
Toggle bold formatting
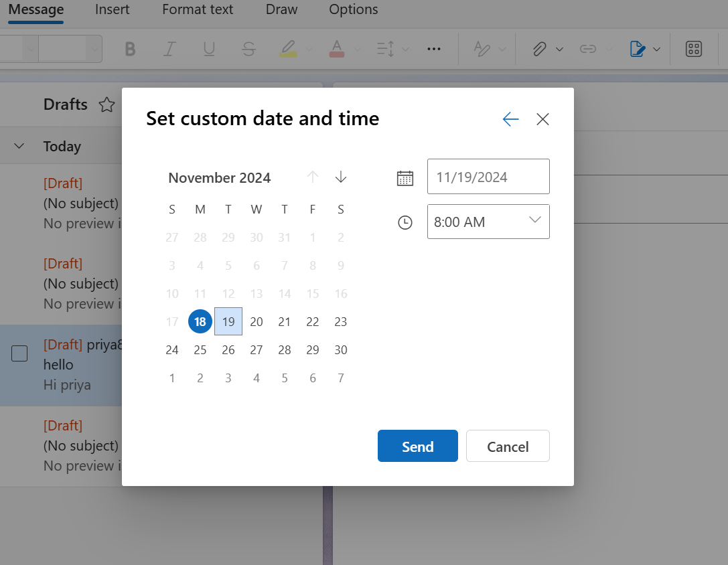click(x=131, y=48)
